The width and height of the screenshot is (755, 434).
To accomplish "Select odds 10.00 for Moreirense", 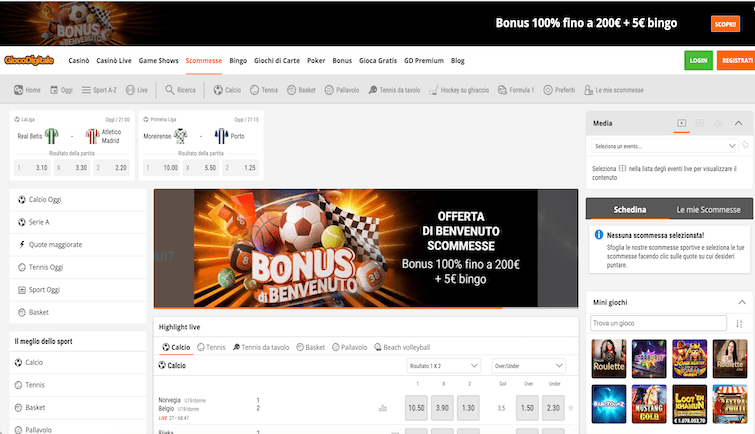I will click(x=161, y=168).
